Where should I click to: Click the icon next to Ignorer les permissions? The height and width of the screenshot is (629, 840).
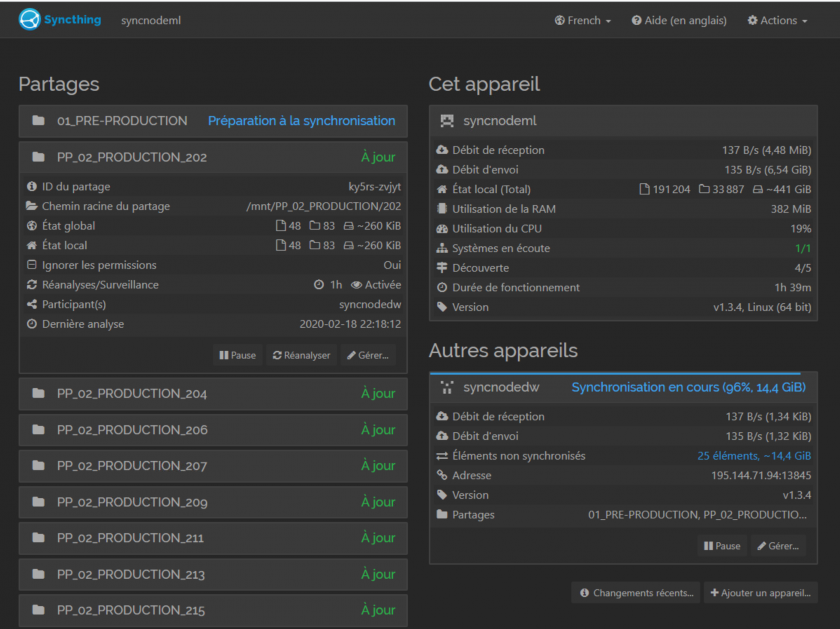click(x=32, y=265)
